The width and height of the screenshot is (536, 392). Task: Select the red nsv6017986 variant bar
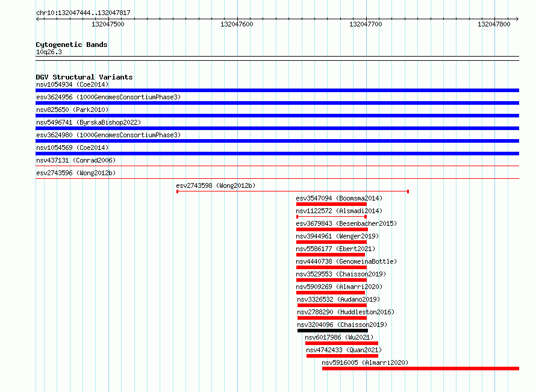click(342, 343)
